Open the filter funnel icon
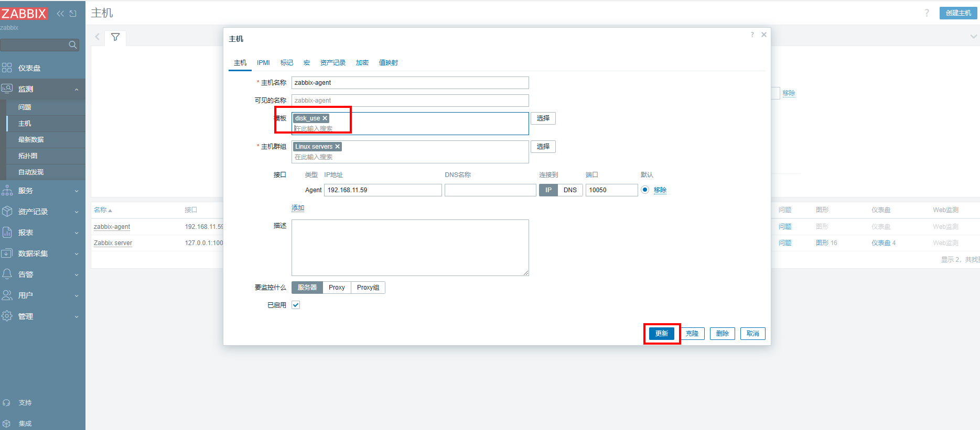Screen dimensions: 980x430 coord(115,37)
